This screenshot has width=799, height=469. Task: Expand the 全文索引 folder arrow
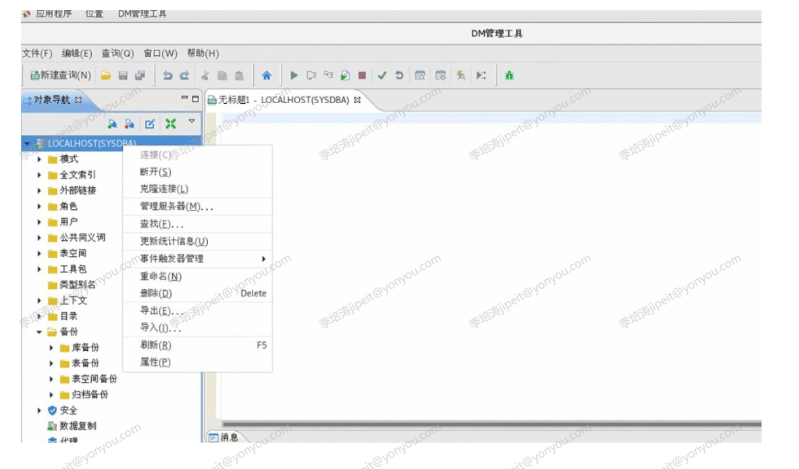(39, 175)
